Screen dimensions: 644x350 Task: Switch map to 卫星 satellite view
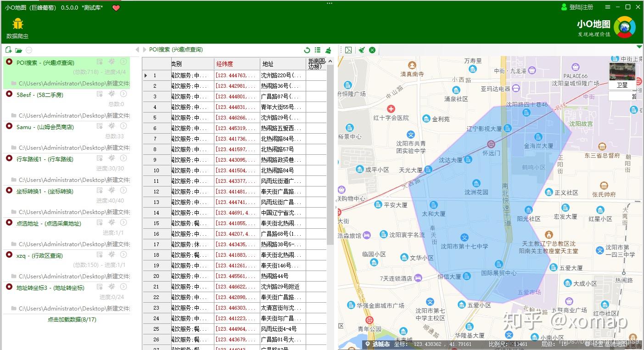[622, 76]
